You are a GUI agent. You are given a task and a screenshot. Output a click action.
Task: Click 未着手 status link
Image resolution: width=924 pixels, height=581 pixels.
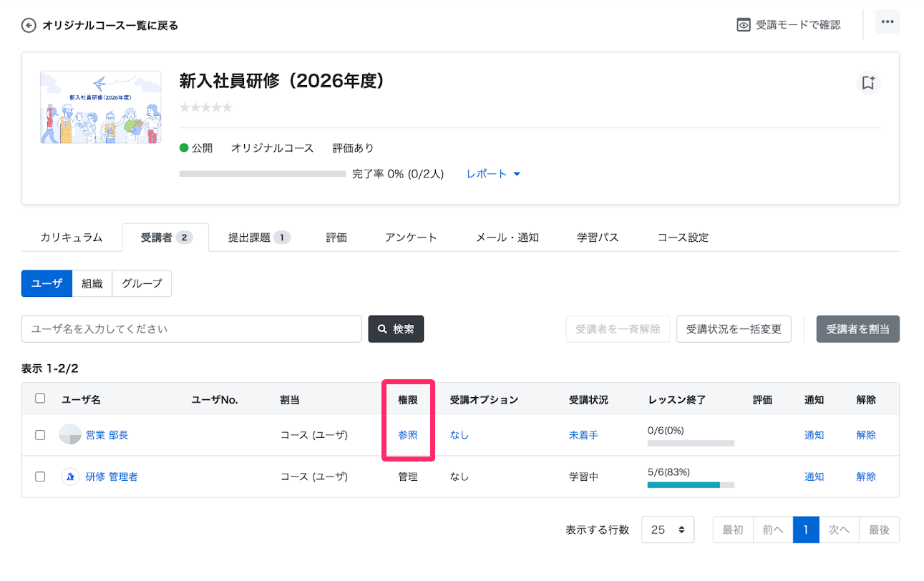(x=583, y=434)
